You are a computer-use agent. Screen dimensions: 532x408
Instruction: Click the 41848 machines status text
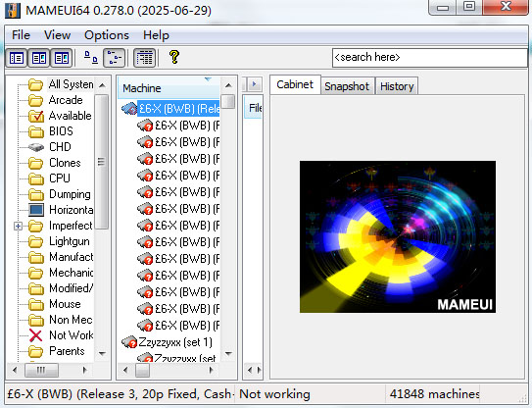pyautogui.click(x=434, y=394)
